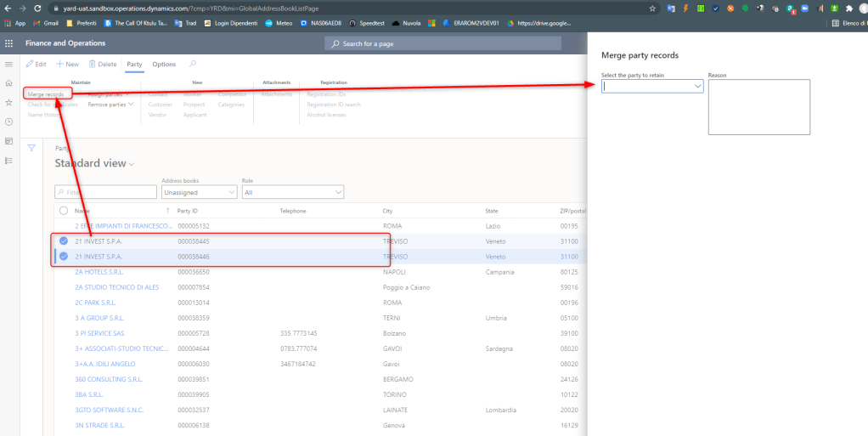Toggle the select-all rows checkbox
The width and height of the screenshot is (868, 436).
pyautogui.click(x=64, y=211)
